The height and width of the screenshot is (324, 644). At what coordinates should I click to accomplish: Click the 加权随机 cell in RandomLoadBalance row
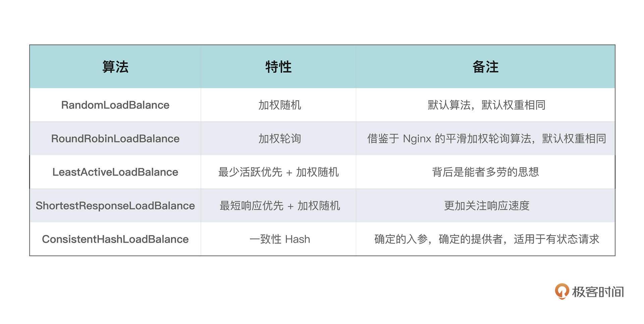(x=279, y=105)
